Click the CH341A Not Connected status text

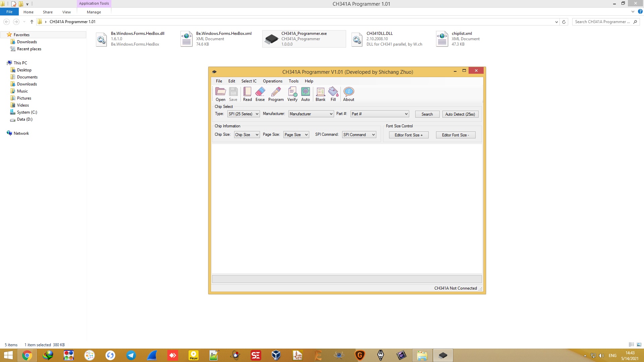(455, 288)
